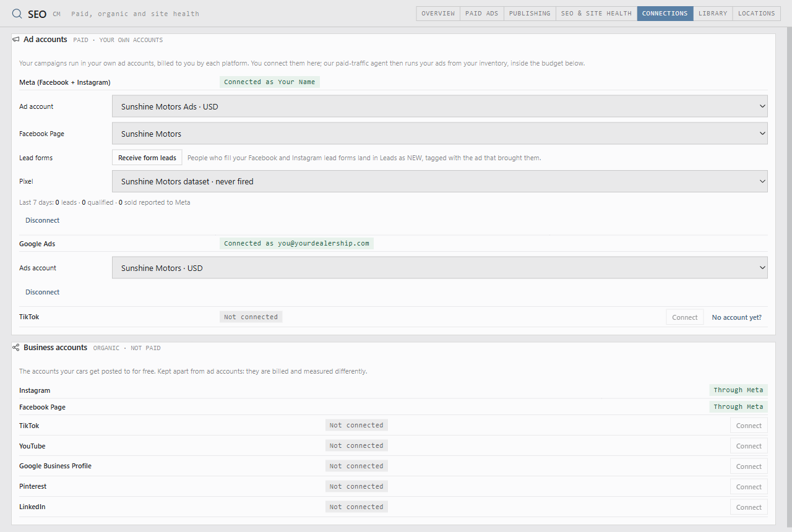This screenshot has height=532, width=792.
Task: Click the Through Meta badge for Facebook Page
Action: click(738, 406)
